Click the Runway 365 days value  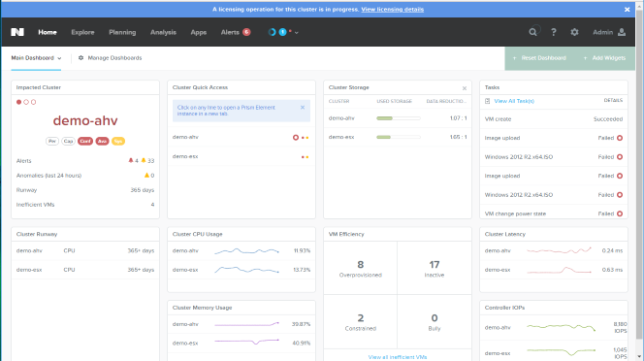coord(143,190)
